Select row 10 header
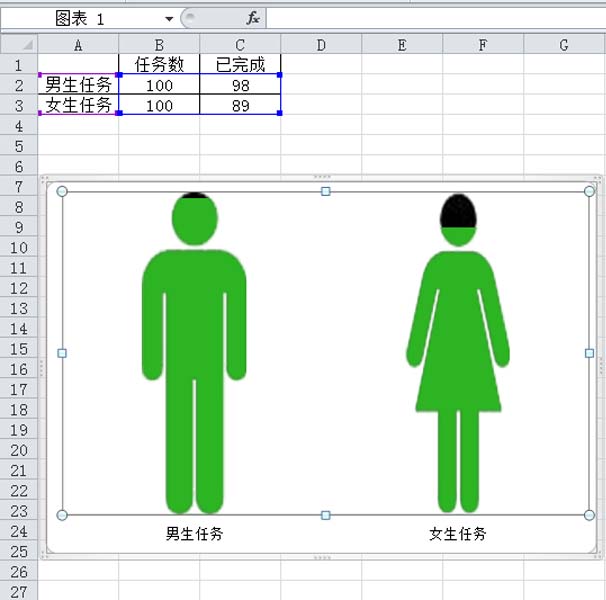Viewport: 606px width, 600px height. click(19, 247)
